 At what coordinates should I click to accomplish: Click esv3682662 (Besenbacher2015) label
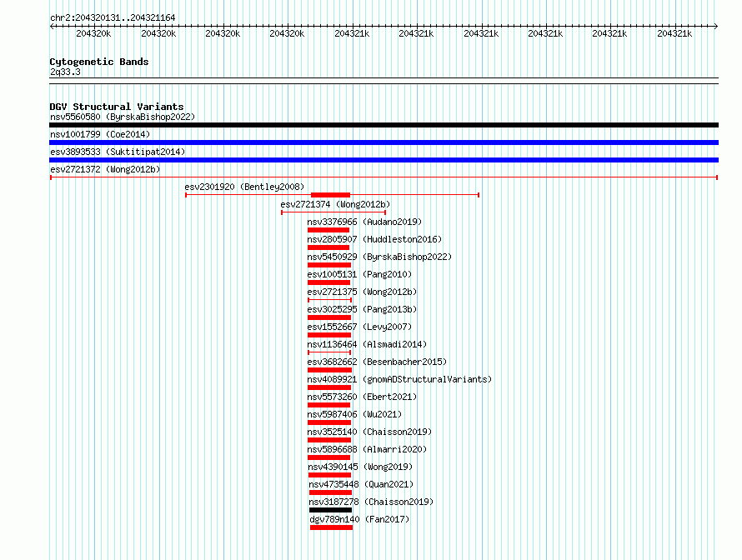click(377, 362)
